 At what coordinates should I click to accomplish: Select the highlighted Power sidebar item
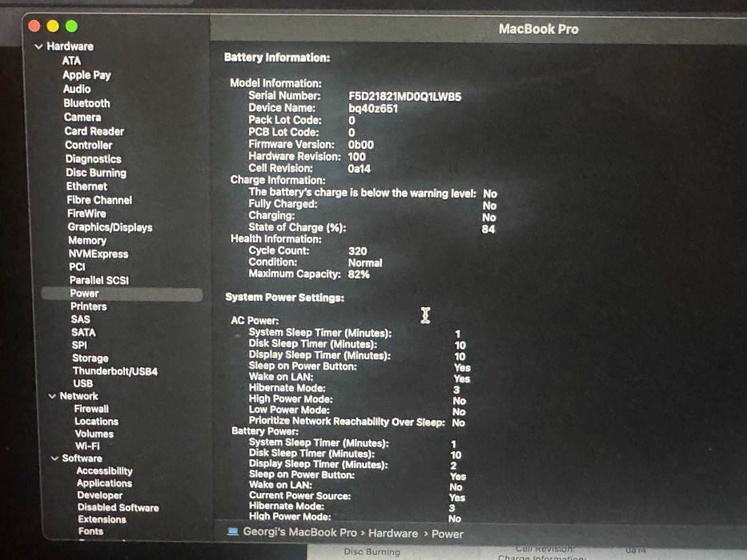(x=122, y=294)
